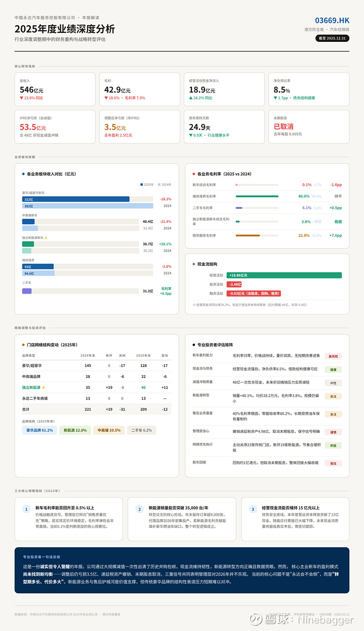Click the lightning icon in 独立新能源 table row
Screen dimensions: 364x631
click(x=43, y=387)
